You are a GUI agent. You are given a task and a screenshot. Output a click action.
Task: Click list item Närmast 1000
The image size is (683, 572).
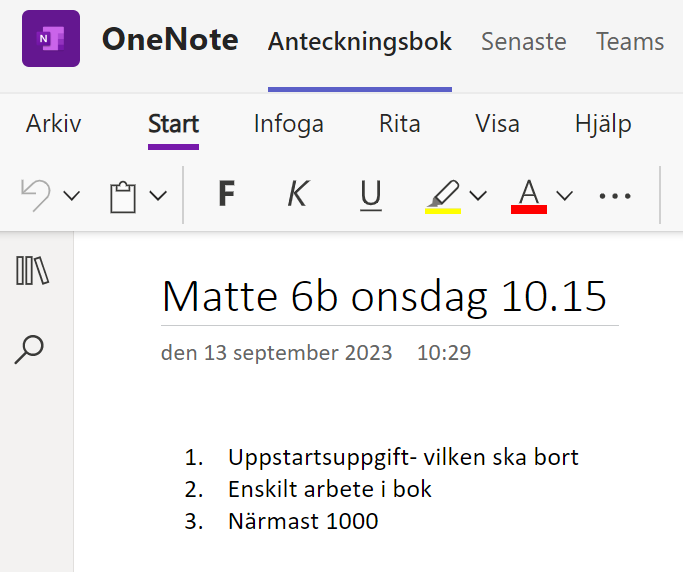point(303,521)
